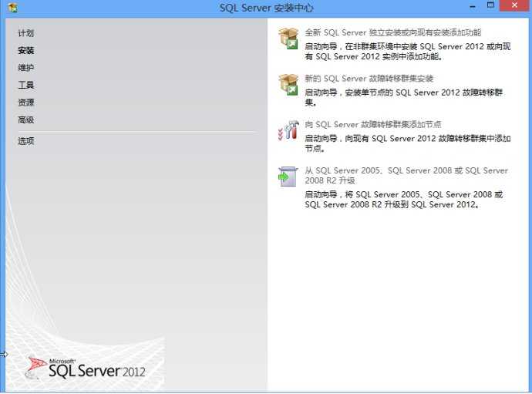Maximize the SQL Server 安装中心 window
Image resolution: width=532 pixels, height=394 pixels.
490,5
